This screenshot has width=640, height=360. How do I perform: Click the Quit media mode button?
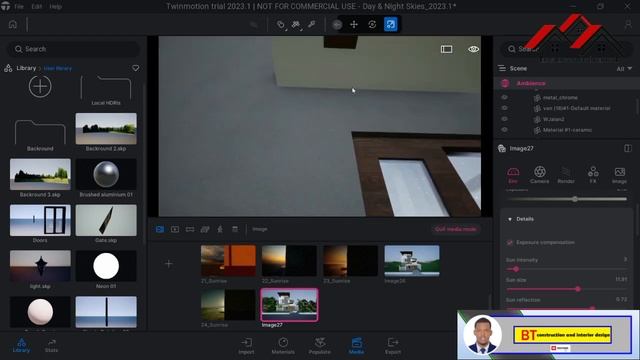coord(456,229)
